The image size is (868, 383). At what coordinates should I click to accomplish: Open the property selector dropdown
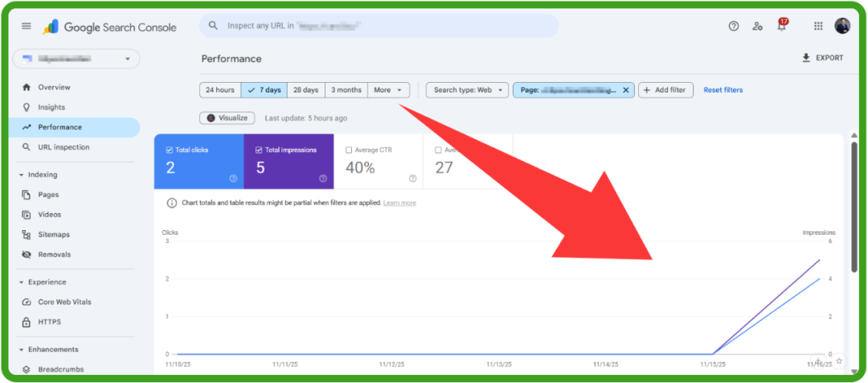(x=76, y=59)
